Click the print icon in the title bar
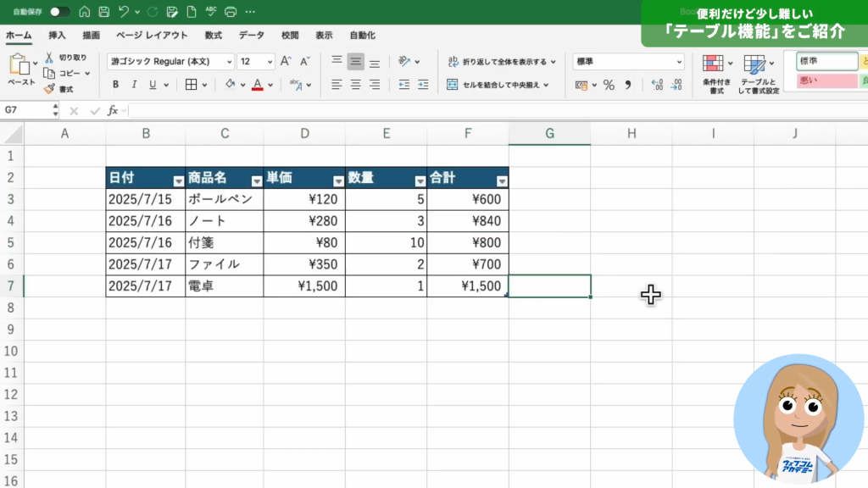The height and width of the screenshot is (488, 868). [230, 12]
